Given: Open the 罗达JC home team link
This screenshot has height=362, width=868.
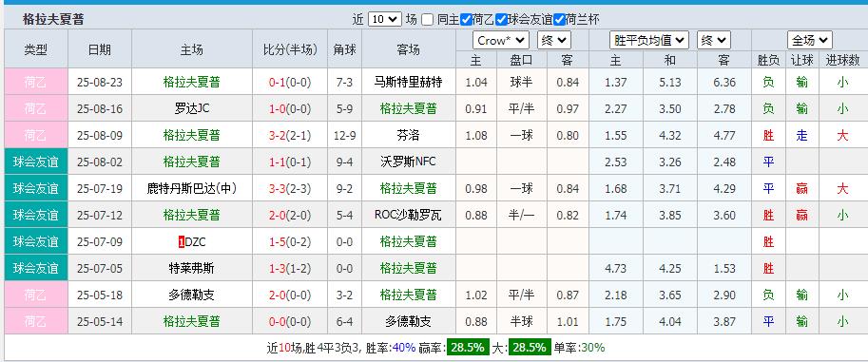Looking at the screenshot, I should tap(191, 109).
